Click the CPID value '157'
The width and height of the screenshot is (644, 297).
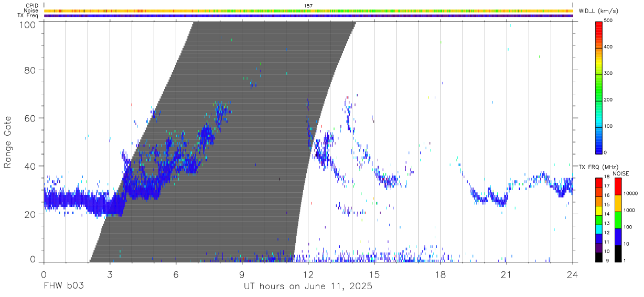coord(308,6)
